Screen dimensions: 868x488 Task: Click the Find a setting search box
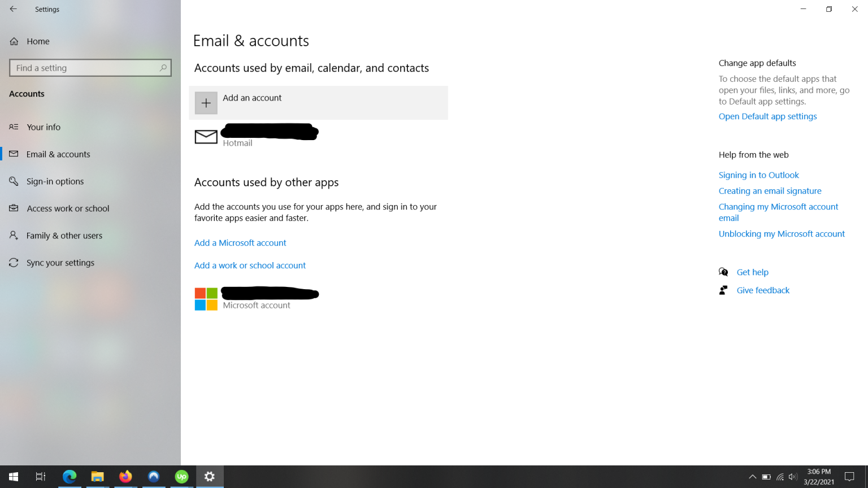point(90,67)
